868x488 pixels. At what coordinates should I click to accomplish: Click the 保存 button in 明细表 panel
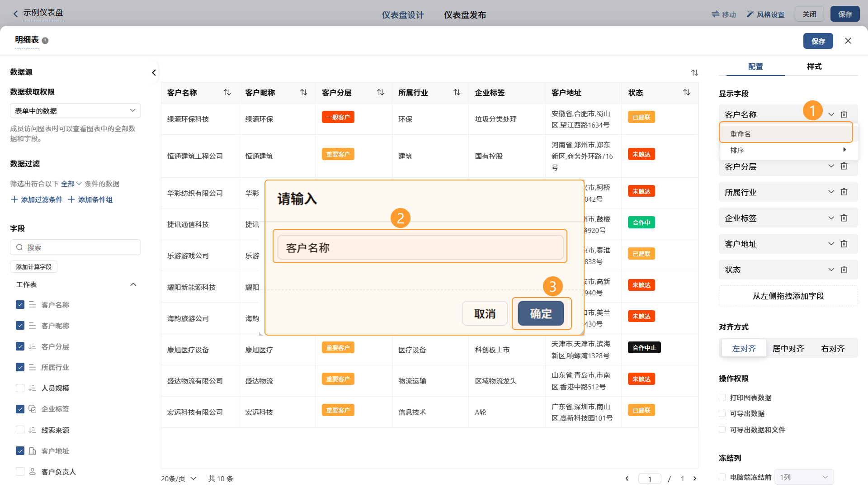(818, 41)
